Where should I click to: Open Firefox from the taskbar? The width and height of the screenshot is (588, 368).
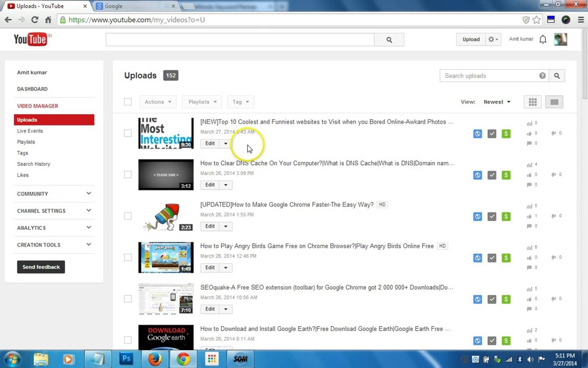[x=155, y=359]
